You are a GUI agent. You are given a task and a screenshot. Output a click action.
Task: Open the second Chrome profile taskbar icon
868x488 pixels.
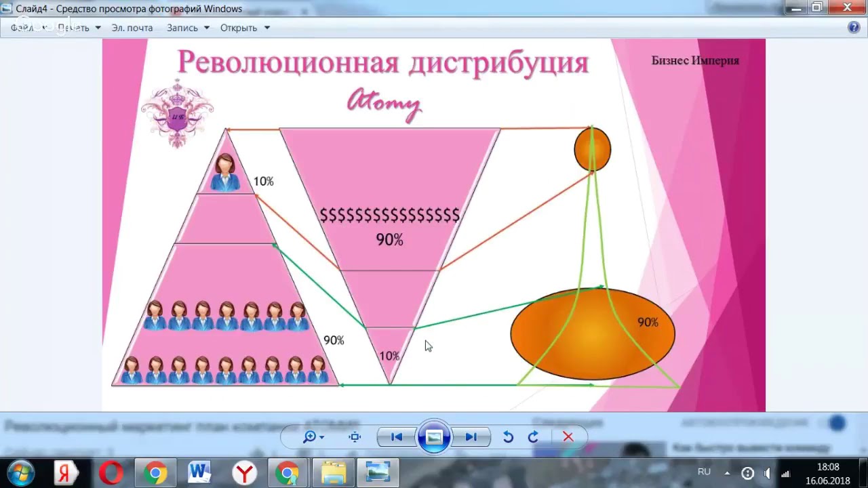tap(288, 473)
